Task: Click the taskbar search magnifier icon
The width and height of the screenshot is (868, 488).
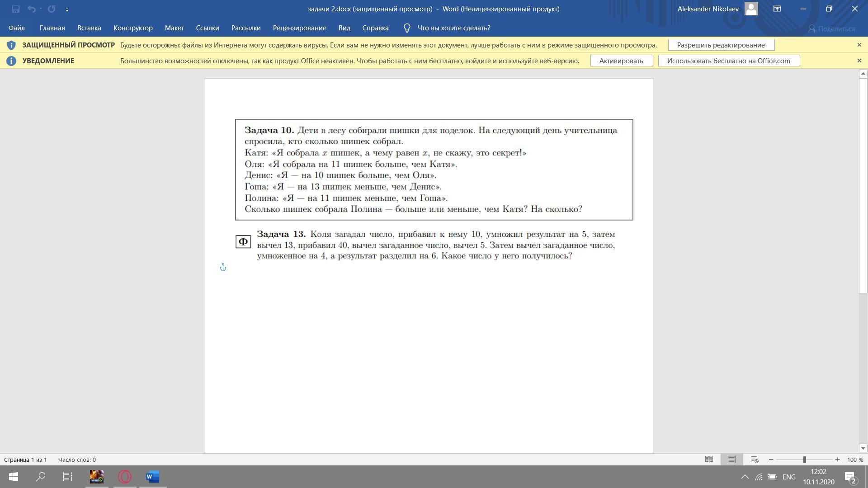Action: click(41, 477)
